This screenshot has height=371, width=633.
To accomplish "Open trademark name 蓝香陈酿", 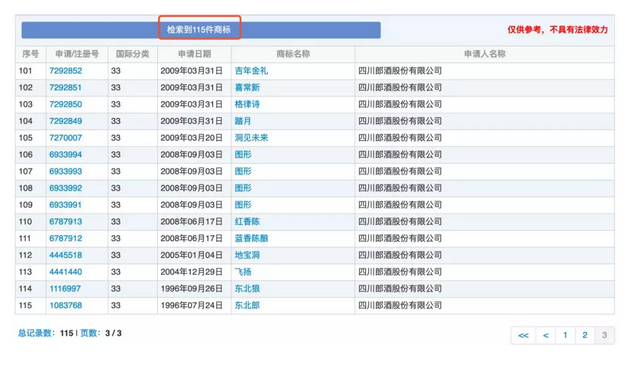I will 251,239.
